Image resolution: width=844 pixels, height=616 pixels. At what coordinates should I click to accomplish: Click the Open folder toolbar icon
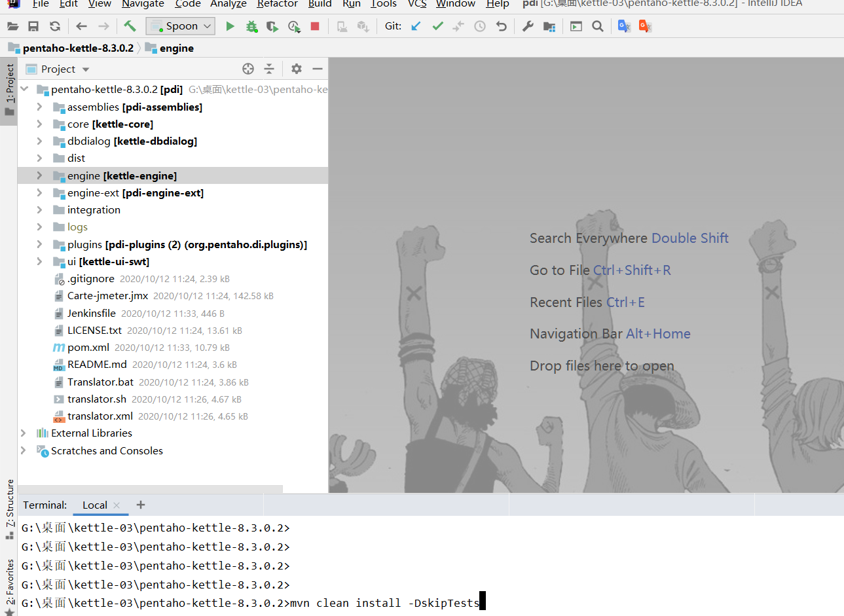(12, 26)
